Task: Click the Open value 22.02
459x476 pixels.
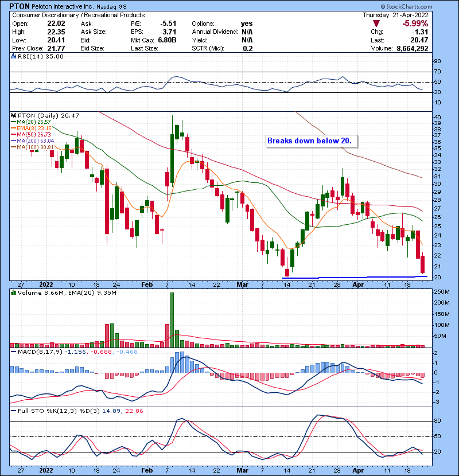Action: [x=56, y=24]
